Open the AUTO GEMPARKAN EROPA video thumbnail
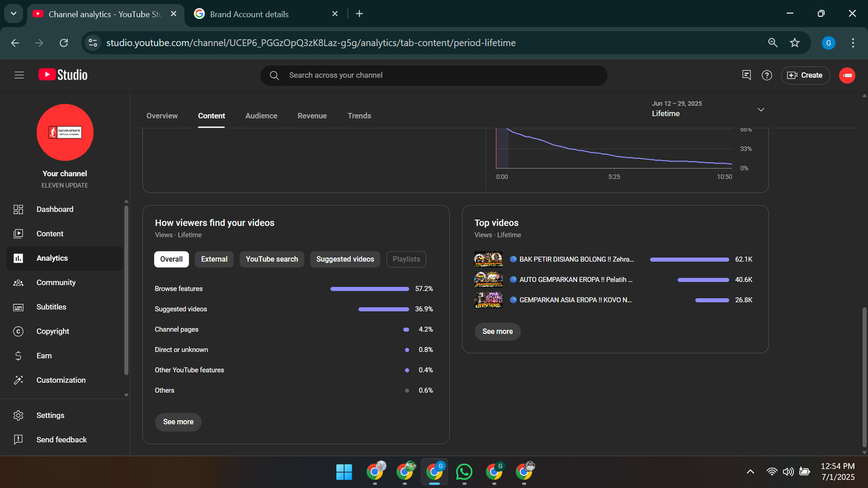 click(x=488, y=280)
